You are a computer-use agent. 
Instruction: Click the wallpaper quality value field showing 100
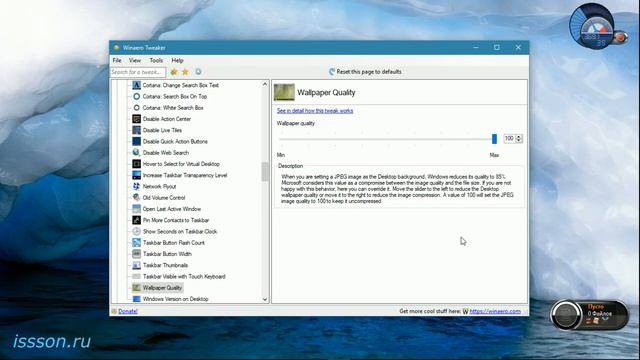click(509, 139)
